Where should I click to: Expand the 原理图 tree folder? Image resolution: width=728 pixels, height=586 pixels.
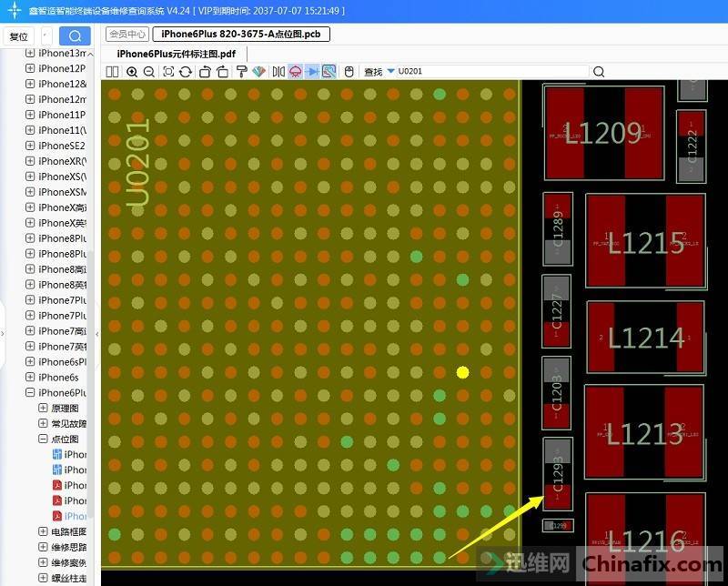[43, 409]
